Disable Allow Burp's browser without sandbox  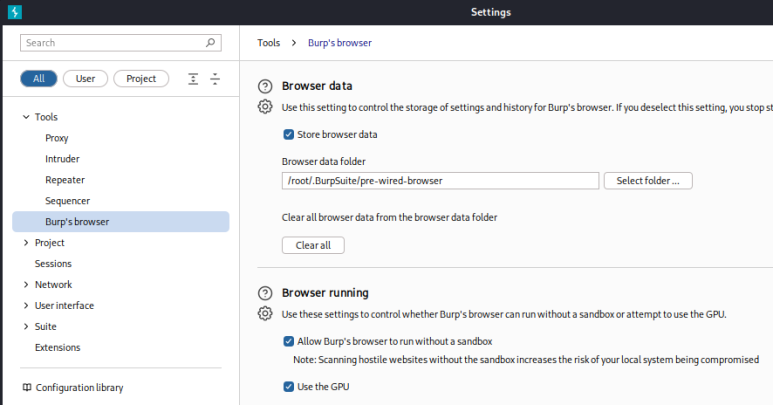point(289,341)
